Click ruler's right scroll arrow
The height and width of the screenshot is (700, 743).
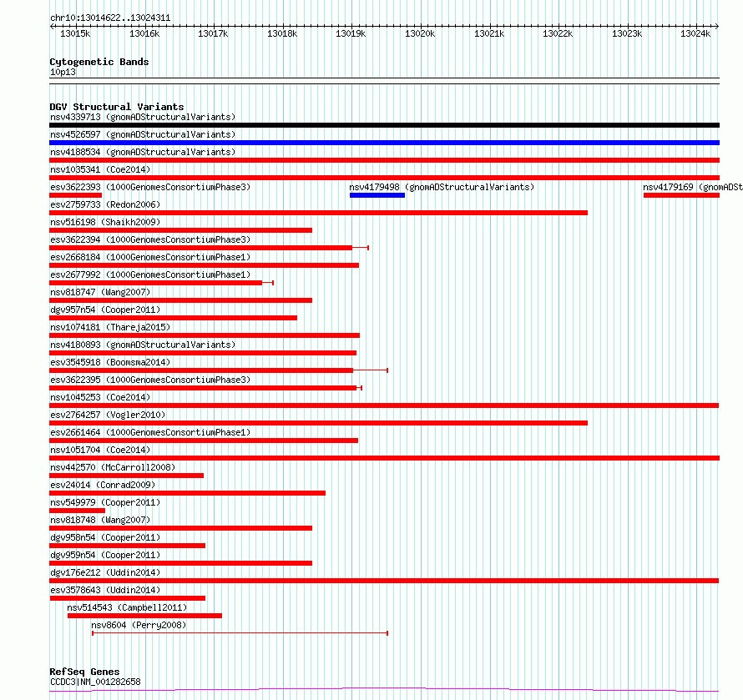click(x=717, y=27)
